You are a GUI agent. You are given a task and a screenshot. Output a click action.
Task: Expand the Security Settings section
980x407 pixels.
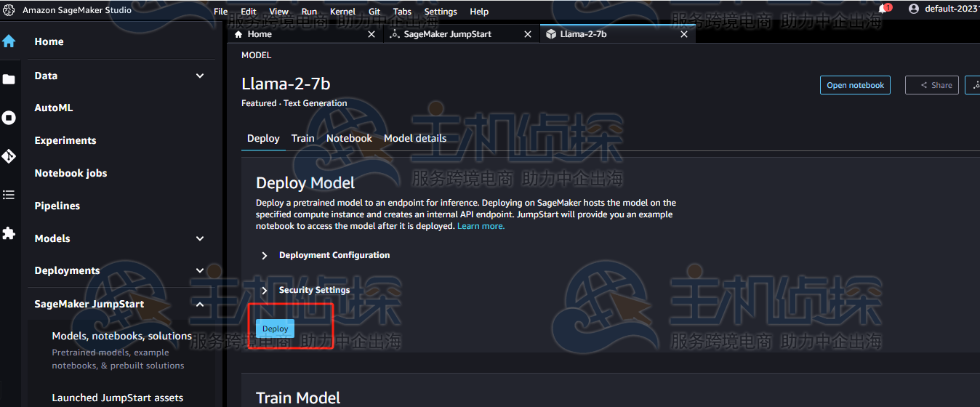[x=265, y=290]
